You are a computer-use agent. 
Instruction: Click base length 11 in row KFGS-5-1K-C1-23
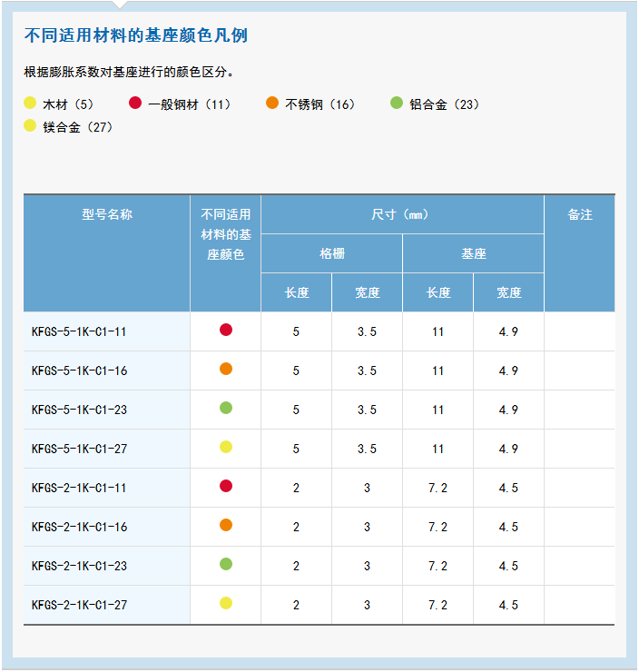[x=437, y=410]
